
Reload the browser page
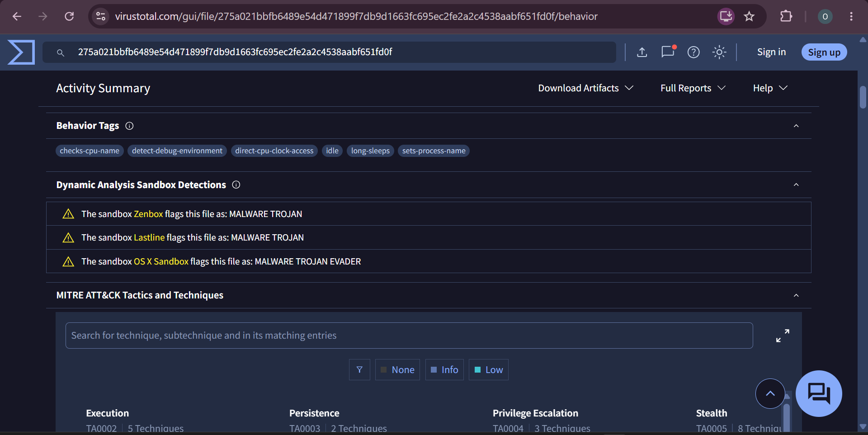pos(69,16)
